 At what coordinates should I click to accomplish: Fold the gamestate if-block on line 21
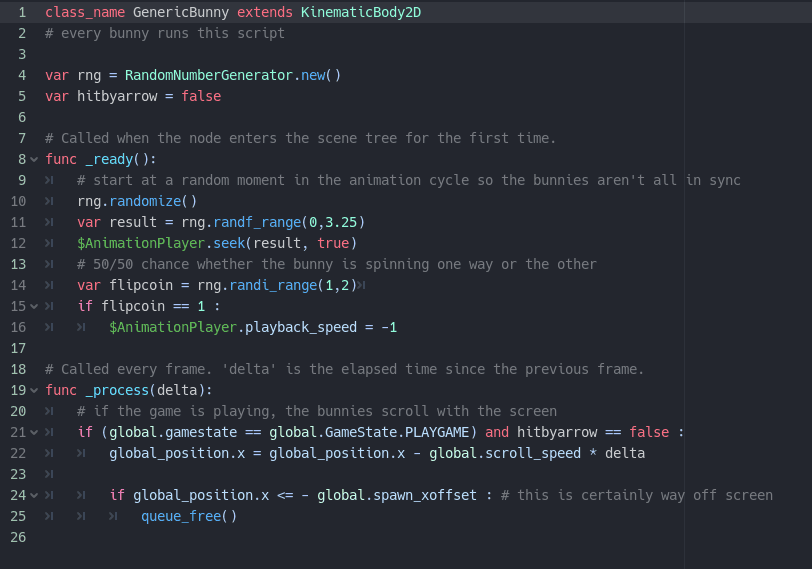pos(34,432)
